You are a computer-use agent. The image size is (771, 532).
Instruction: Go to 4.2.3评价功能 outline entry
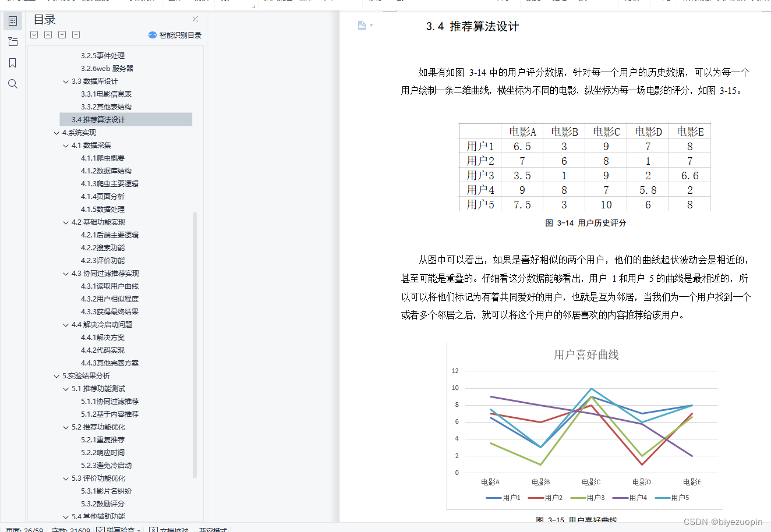[x=102, y=261]
